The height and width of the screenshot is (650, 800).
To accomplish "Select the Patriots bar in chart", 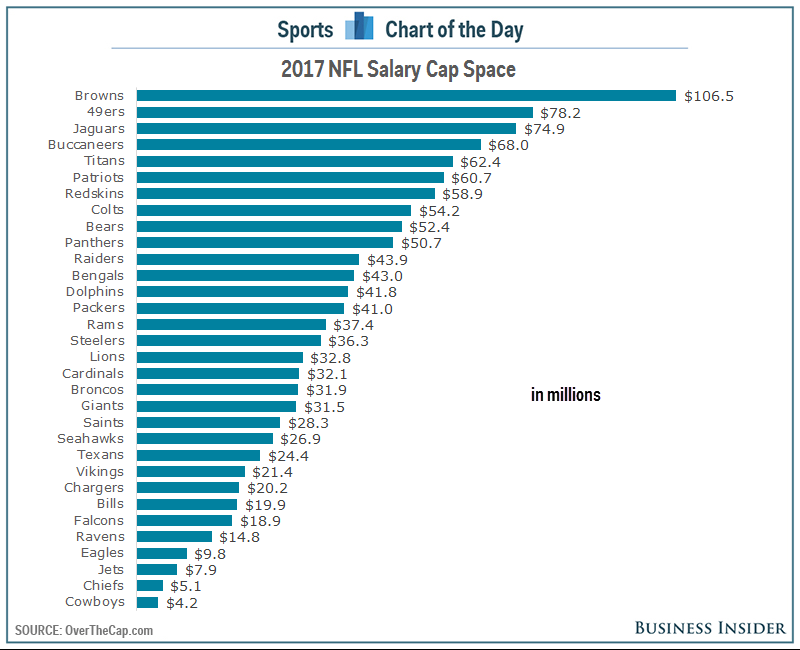I will point(290,177).
